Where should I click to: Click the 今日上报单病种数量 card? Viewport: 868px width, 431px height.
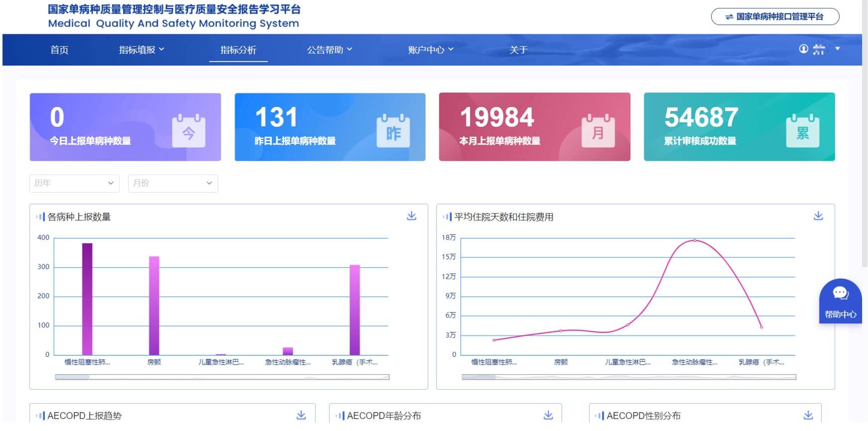point(125,127)
